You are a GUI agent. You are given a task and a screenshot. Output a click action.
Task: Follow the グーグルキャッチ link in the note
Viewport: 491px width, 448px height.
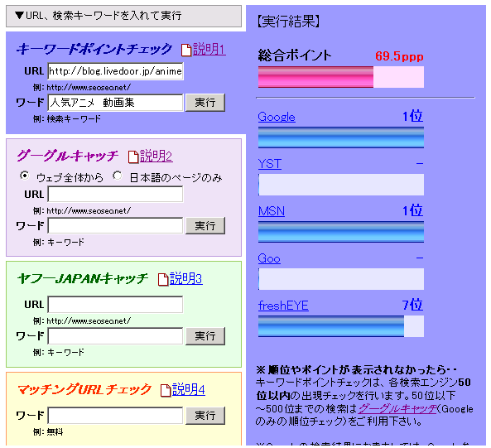click(397, 408)
